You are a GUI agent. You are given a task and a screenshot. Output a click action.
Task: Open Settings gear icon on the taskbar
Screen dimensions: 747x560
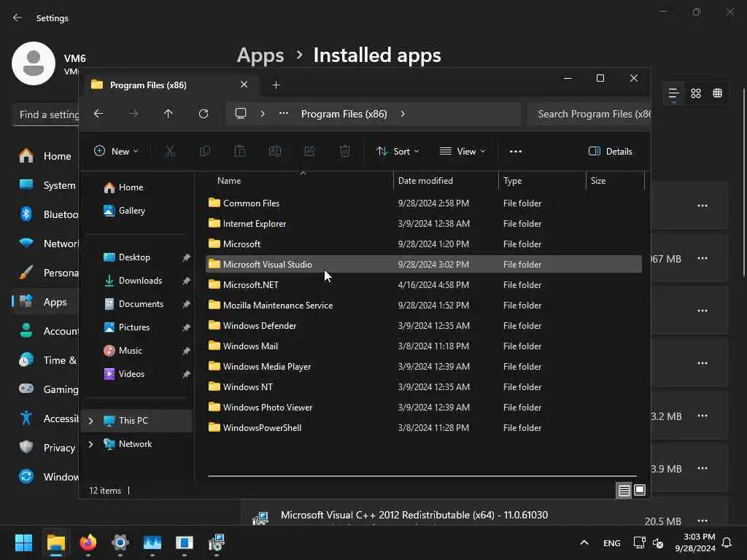(x=120, y=542)
